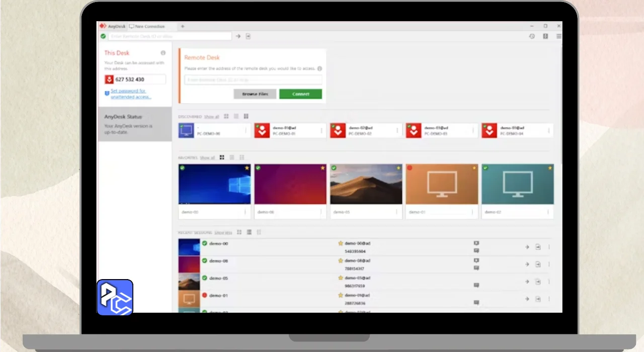Click the file transfer icon in the top toolbar

248,36
